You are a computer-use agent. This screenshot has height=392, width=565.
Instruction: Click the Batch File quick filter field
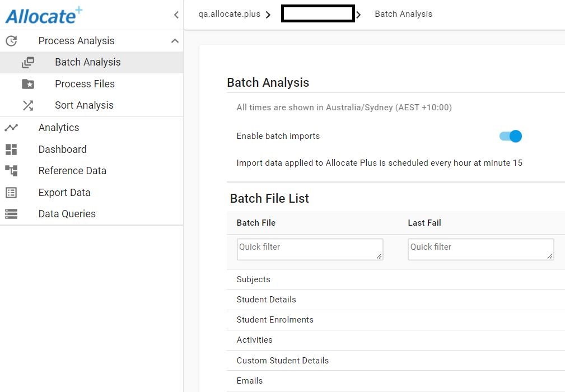[x=310, y=249]
